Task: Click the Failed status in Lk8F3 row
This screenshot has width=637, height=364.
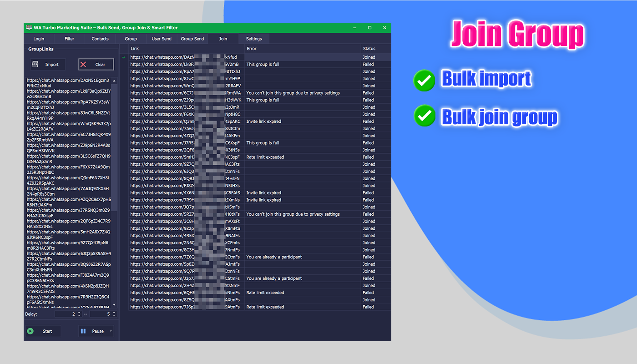Action: coord(369,65)
